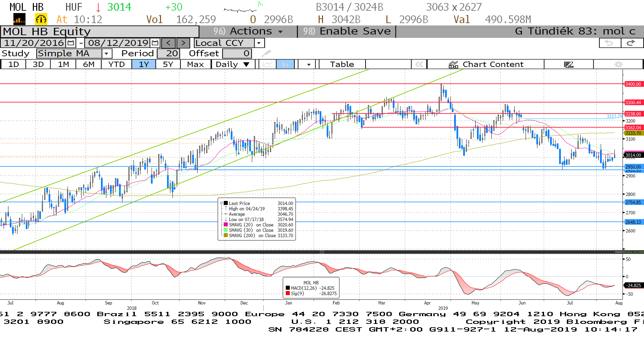This screenshot has height=348, width=644.
Task: Click the intraday sparkline mini chart
Action: [244, 7]
